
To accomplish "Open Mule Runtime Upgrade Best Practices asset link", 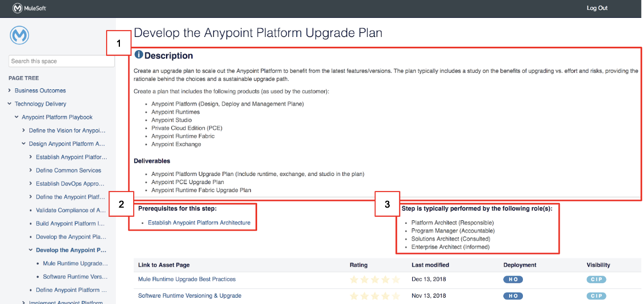I will pyautogui.click(x=187, y=279).
